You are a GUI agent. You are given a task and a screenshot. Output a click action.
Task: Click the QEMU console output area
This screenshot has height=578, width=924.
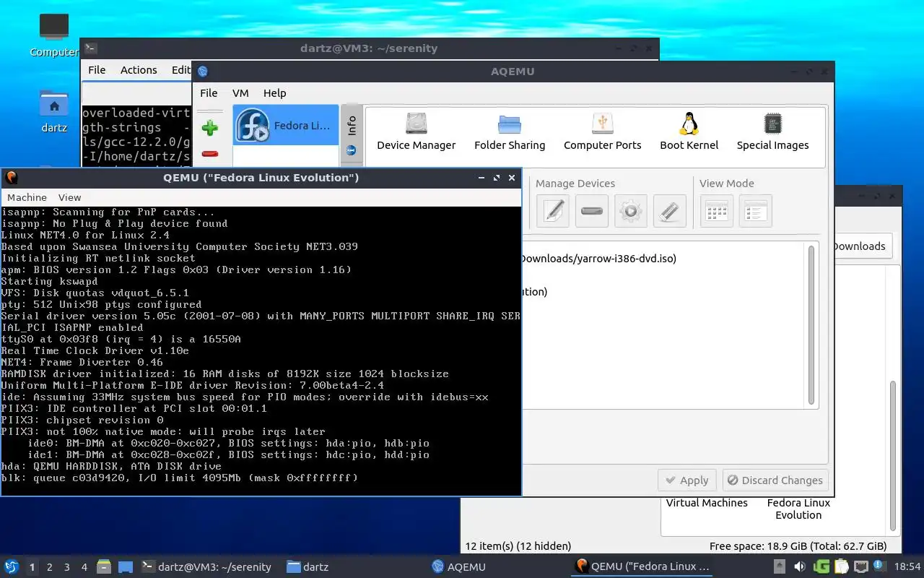pyautogui.click(x=261, y=350)
